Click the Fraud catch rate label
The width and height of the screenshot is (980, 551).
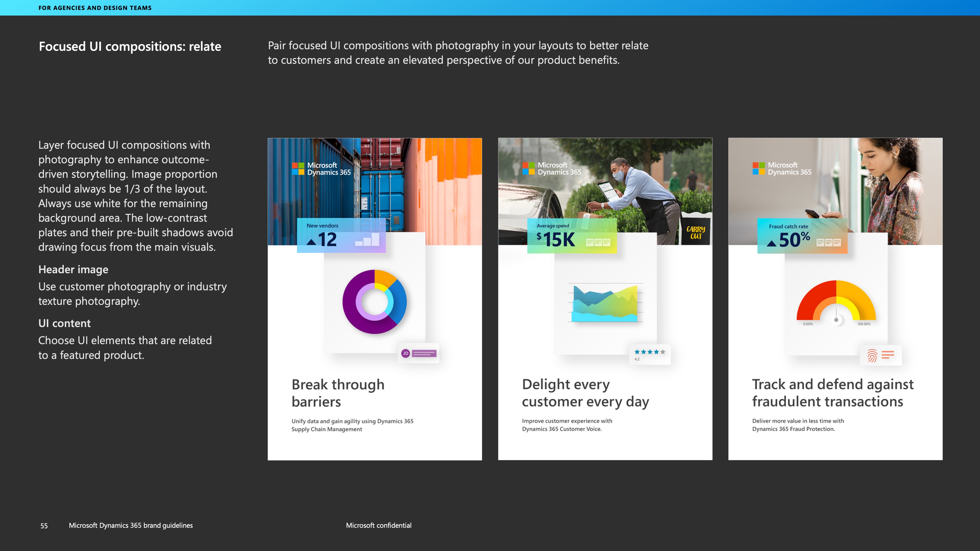pyautogui.click(x=788, y=226)
